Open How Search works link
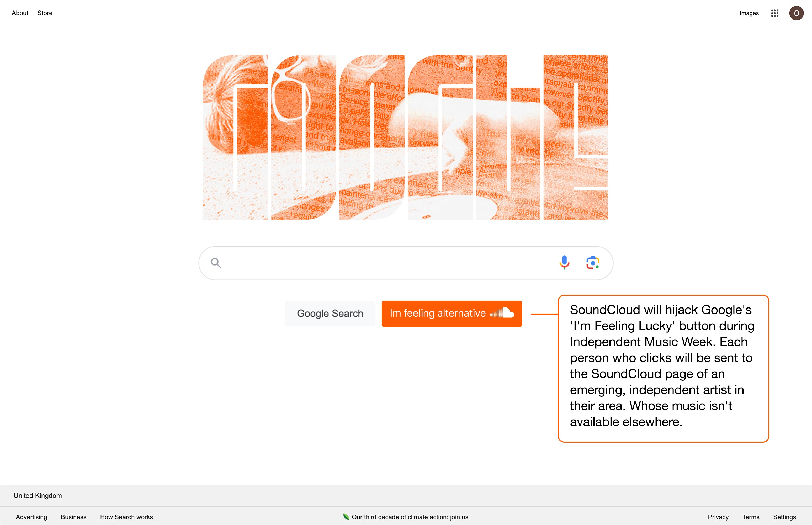812x525 pixels. tap(126, 517)
